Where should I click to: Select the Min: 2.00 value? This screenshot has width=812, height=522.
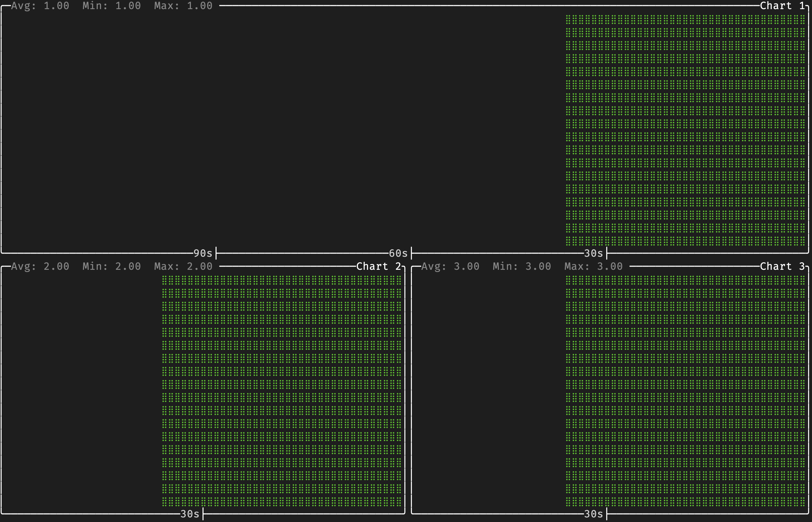(112, 267)
